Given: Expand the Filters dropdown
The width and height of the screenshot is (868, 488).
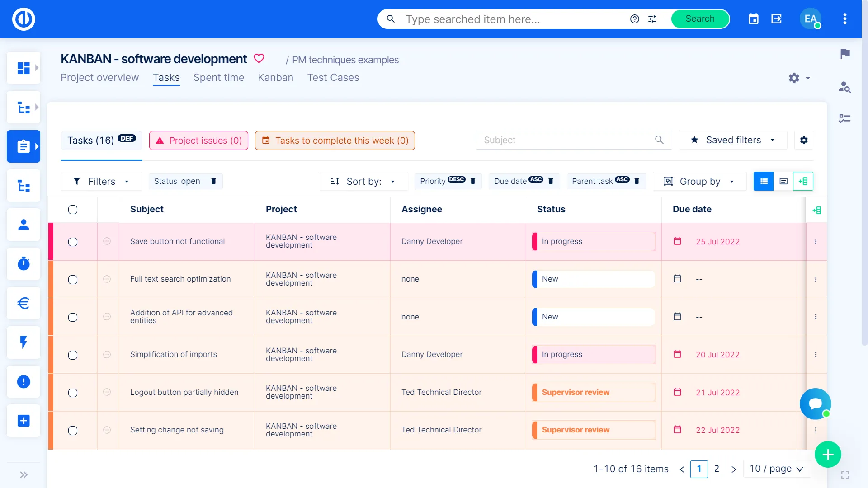Looking at the screenshot, I should tap(101, 181).
